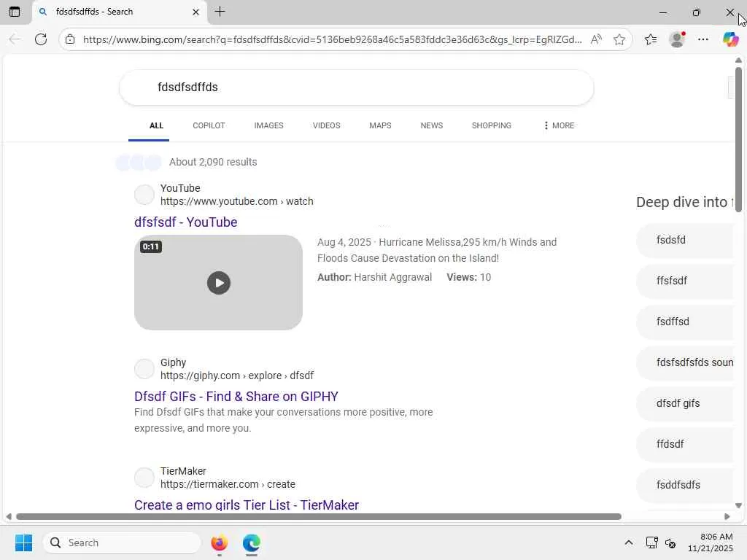Open Dfsdf GIFs GIPHY result link
Viewport: 747px width, 560px height.
236,397
